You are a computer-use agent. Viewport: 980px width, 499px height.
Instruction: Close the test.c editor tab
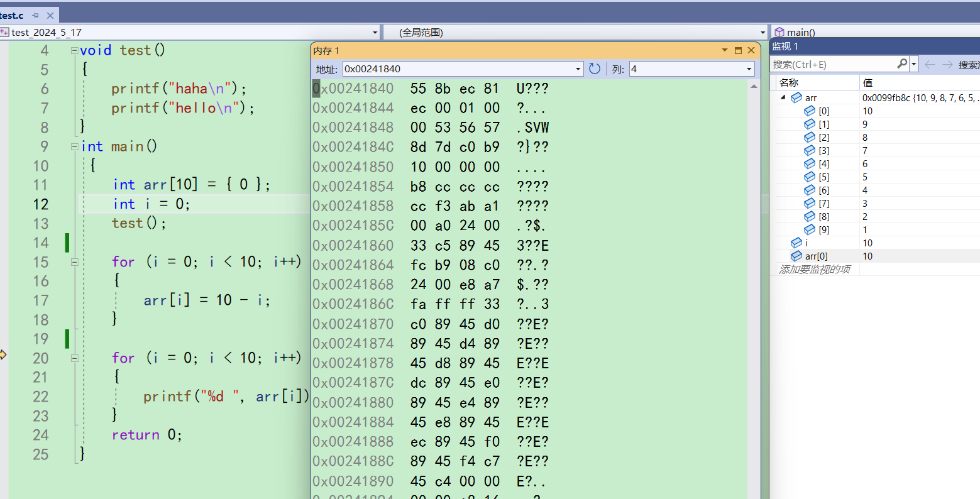tap(50, 15)
